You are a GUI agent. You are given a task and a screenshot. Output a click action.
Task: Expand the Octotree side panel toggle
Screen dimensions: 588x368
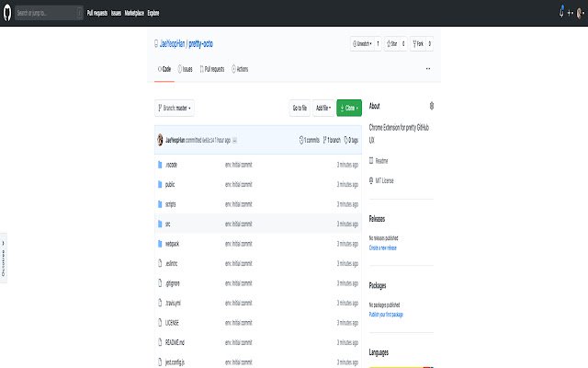tap(4, 258)
